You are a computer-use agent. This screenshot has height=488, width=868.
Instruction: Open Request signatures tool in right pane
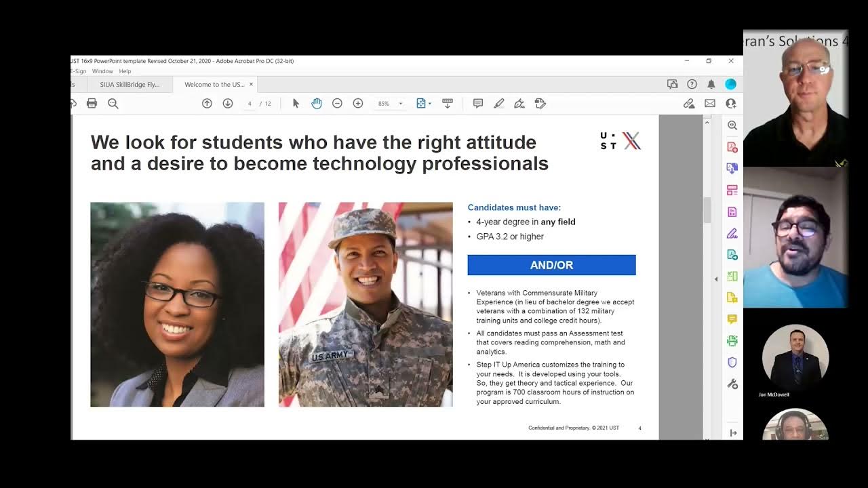[732, 254]
